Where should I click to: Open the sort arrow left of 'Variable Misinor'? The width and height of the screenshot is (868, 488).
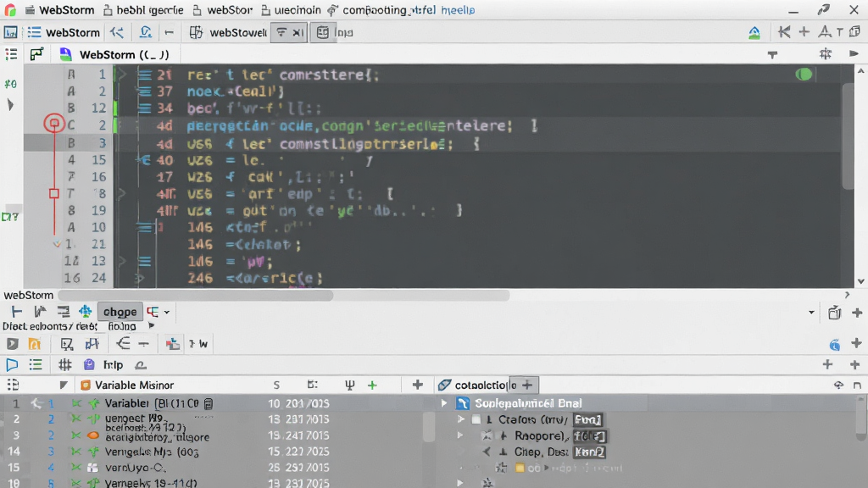click(x=63, y=385)
